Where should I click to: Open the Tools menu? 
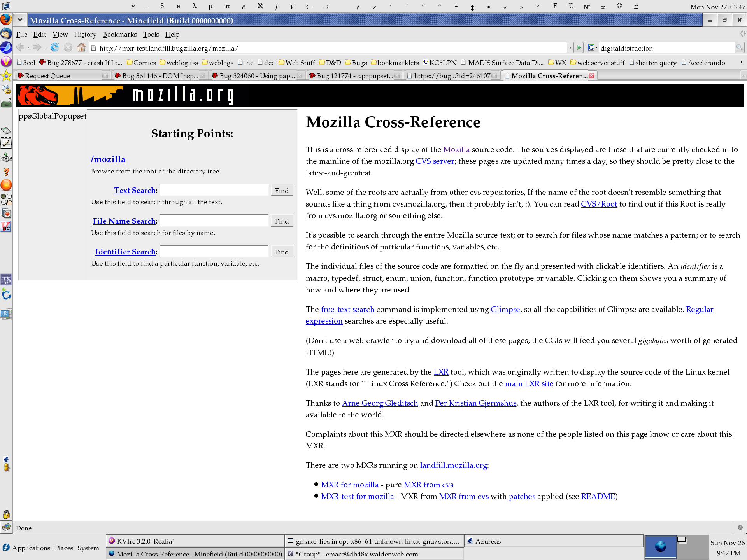coord(151,34)
